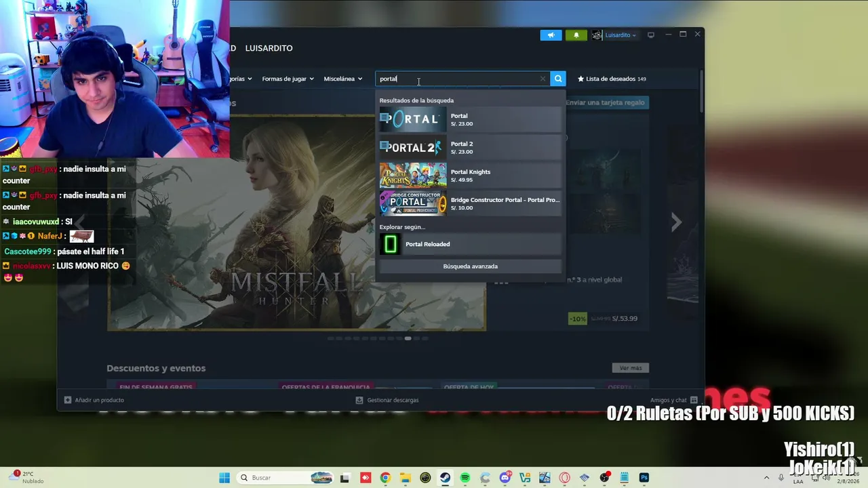Open the Portal Reloaded suggestion
Image resolution: width=868 pixels, height=488 pixels.
pyautogui.click(x=470, y=244)
